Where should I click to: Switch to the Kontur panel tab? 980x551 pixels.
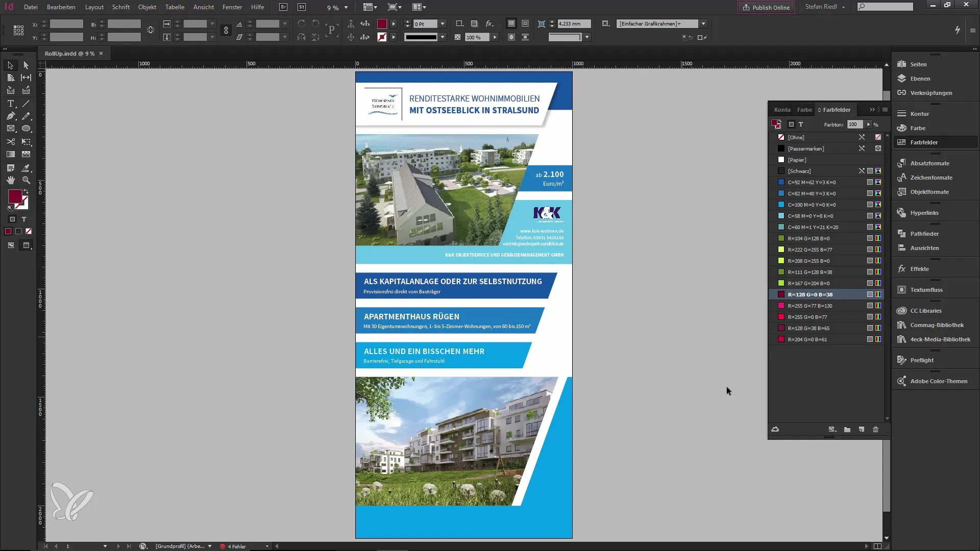(x=781, y=110)
